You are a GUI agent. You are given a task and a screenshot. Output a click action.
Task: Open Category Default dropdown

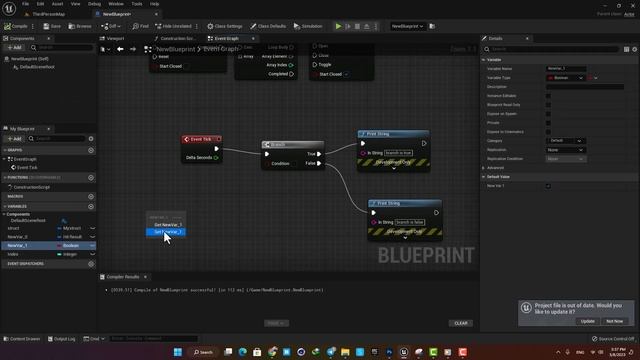566,141
